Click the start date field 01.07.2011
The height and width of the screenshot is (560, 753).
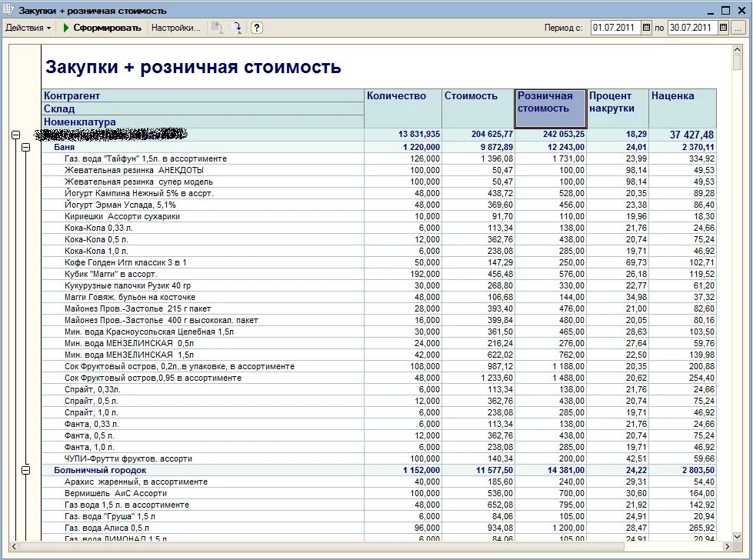pyautogui.click(x=615, y=28)
